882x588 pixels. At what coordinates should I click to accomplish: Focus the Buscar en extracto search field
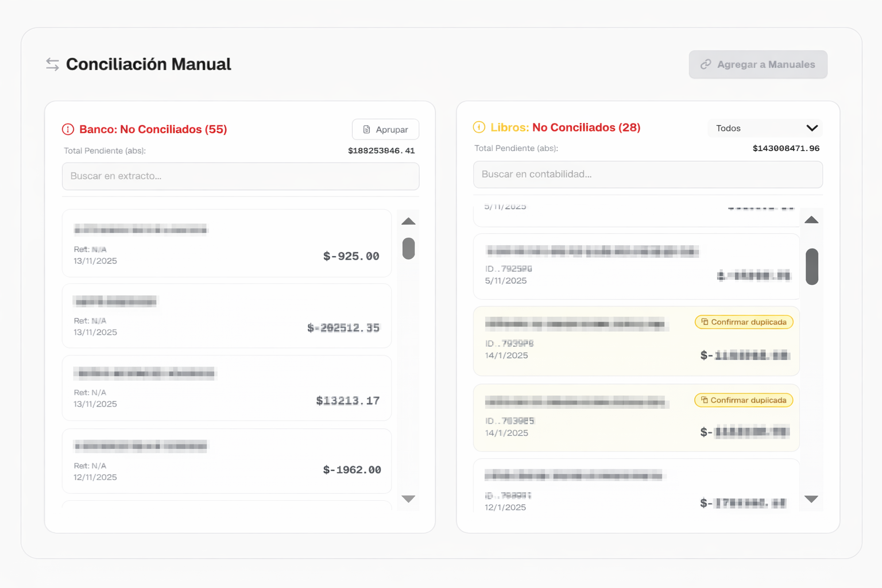pos(240,176)
